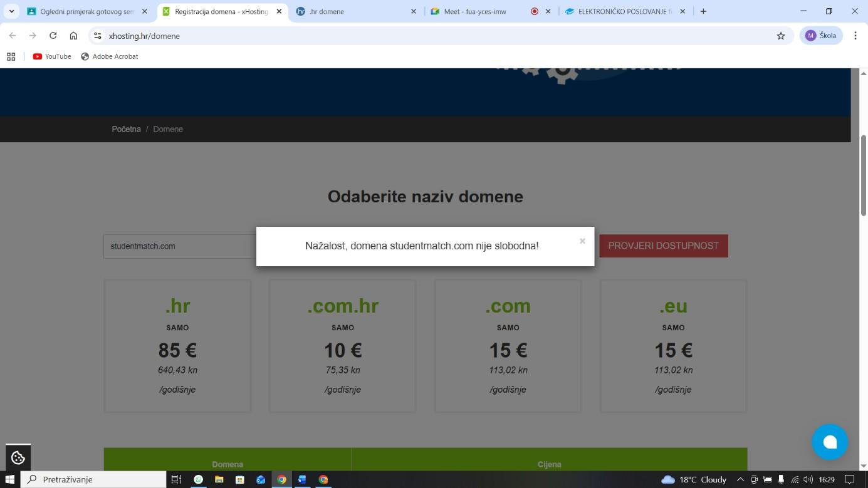
Task: Open Word from the taskbar
Action: [x=302, y=479]
